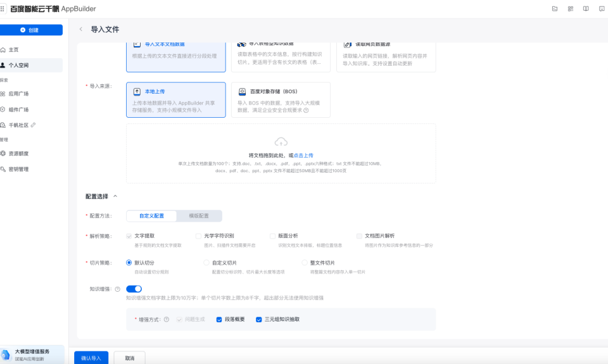Image resolution: width=608 pixels, height=364 pixels.
Task: Open the QR grid icon in top bar
Action: click(x=571, y=9)
